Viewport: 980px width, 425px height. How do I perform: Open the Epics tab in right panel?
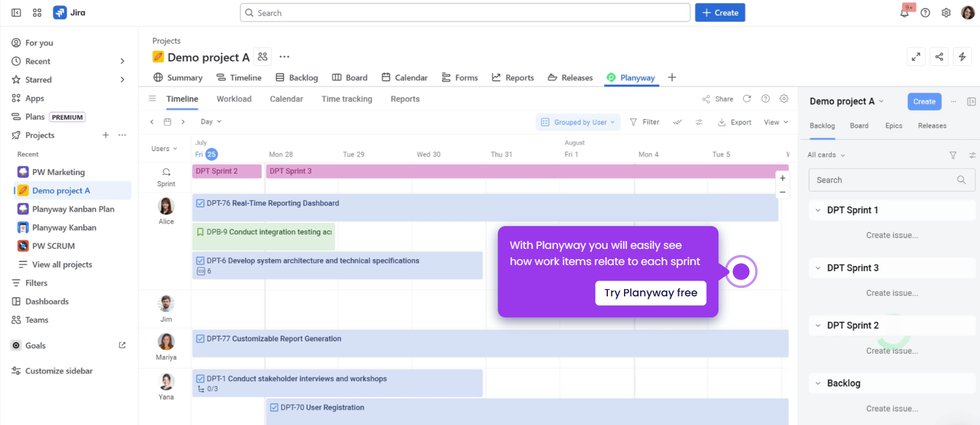[893, 126]
